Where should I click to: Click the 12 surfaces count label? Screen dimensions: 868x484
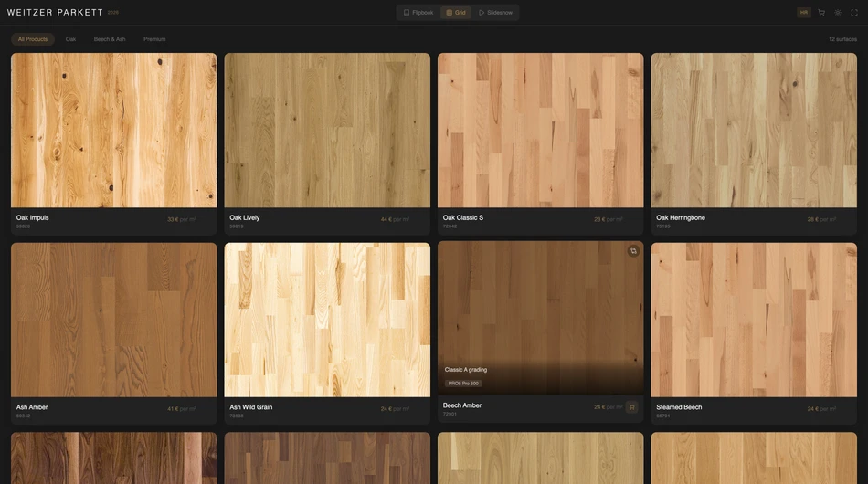pos(842,39)
